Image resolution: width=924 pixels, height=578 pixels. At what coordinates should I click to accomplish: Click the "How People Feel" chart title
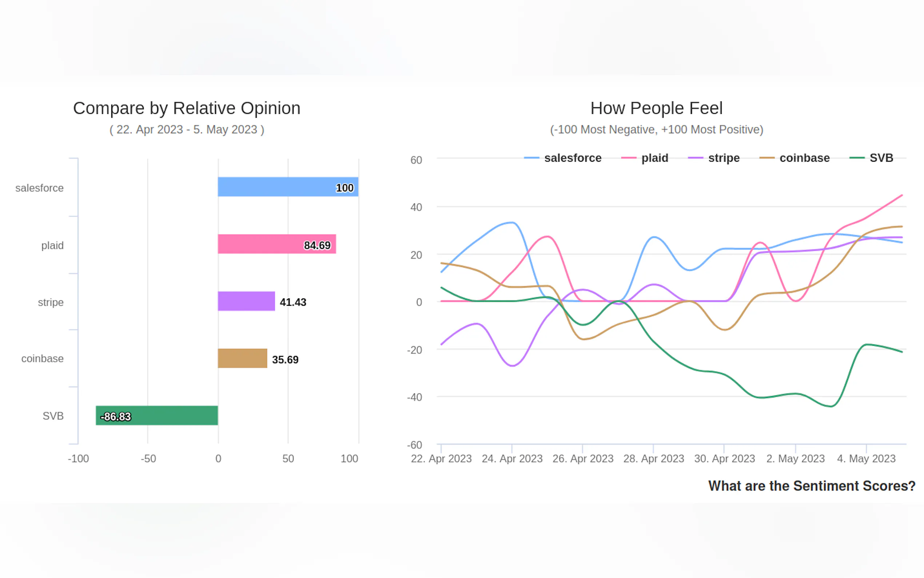[656, 108]
